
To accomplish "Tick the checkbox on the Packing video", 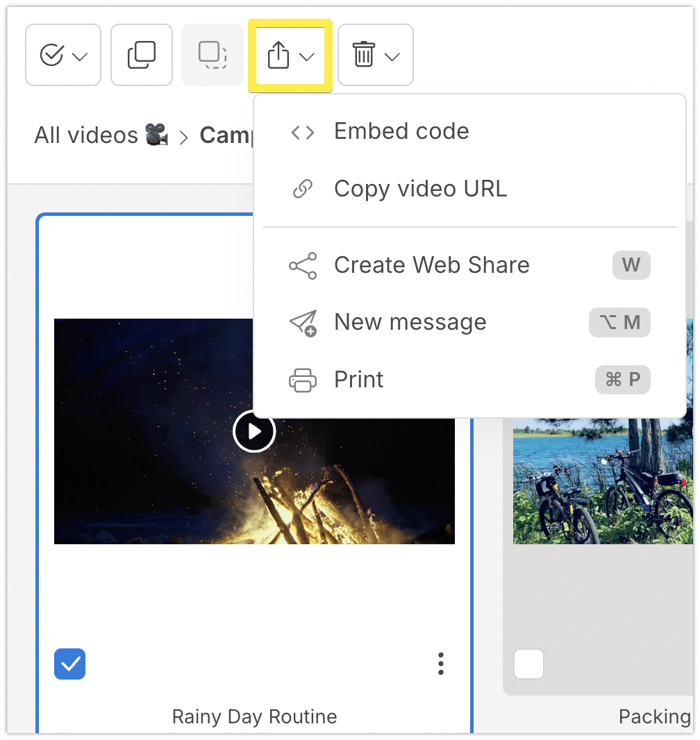I will 529,664.
